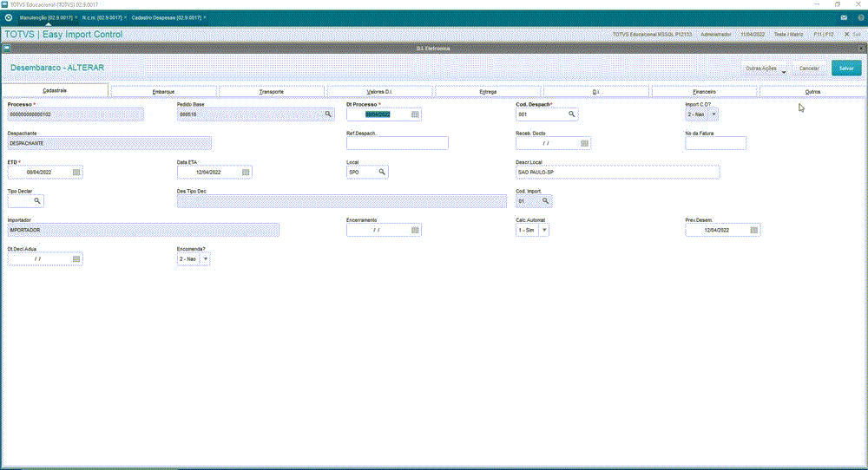Open the Dt Processo calendar picker

415,114
